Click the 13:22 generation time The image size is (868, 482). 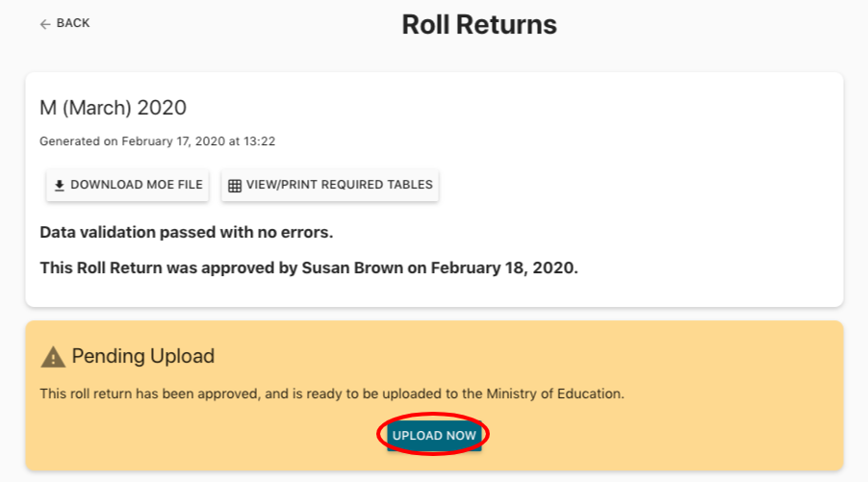[x=259, y=141]
